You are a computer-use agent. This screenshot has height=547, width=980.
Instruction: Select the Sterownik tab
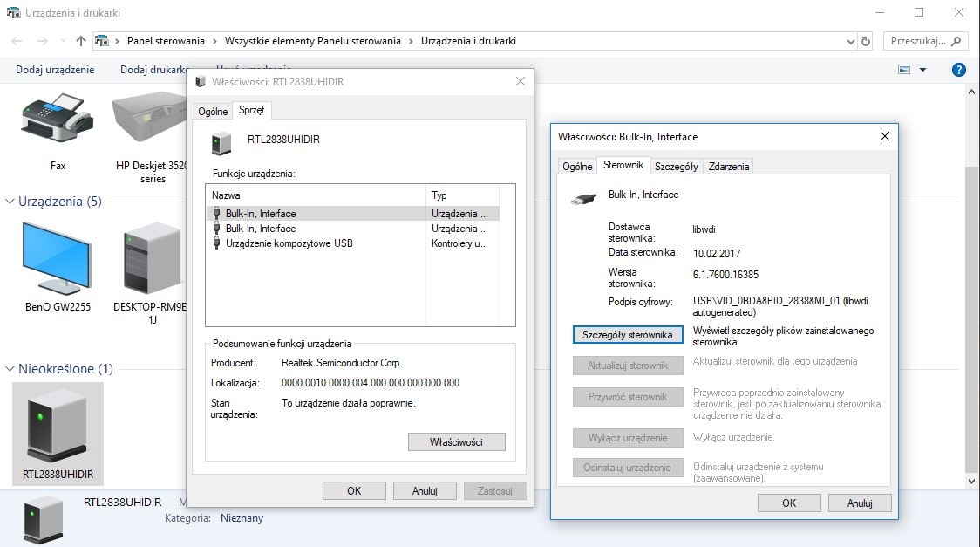[x=623, y=165]
